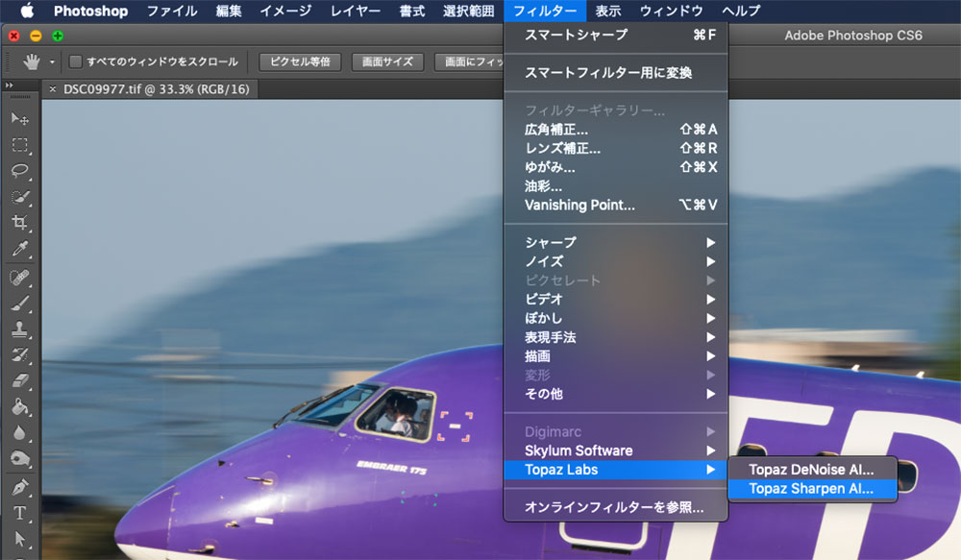Activate the Clone Stamp tool
This screenshot has width=961, height=560.
(x=19, y=329)
